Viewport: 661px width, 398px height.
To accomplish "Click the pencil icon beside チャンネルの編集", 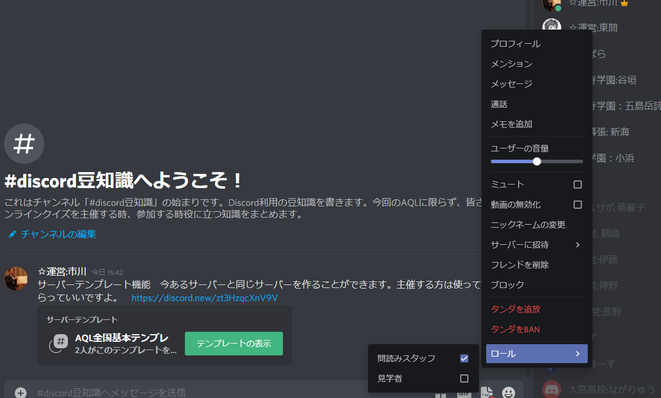I will [12, 234].
